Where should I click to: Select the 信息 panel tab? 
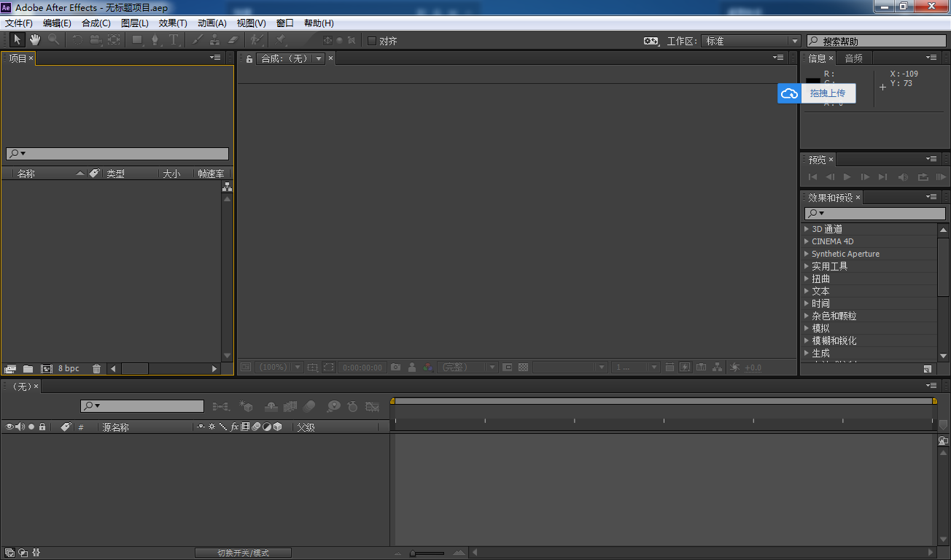point(817,58)
